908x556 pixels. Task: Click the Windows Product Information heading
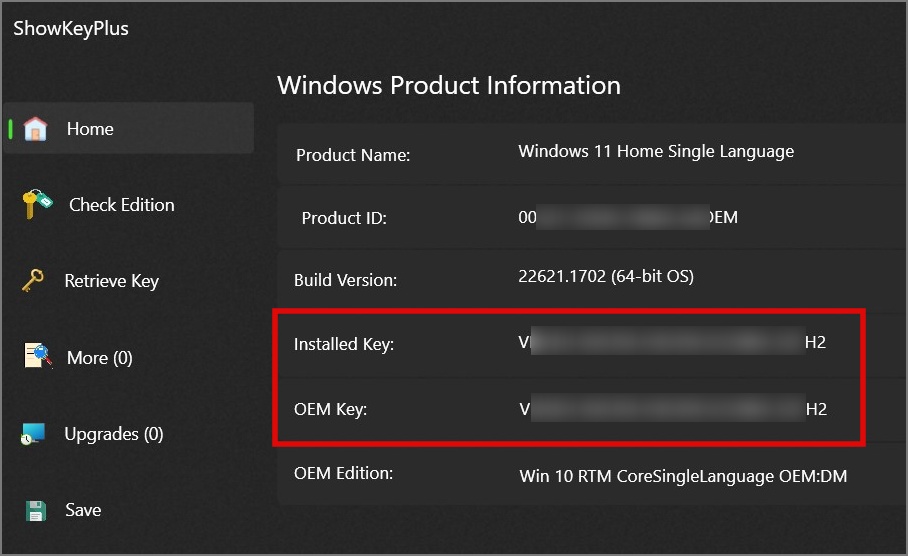coord(449,85)
